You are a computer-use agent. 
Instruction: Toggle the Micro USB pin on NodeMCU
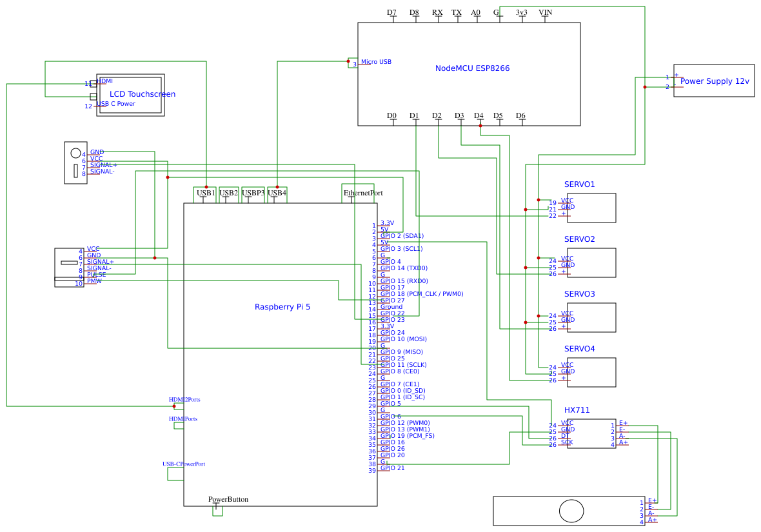click(375, 62)
